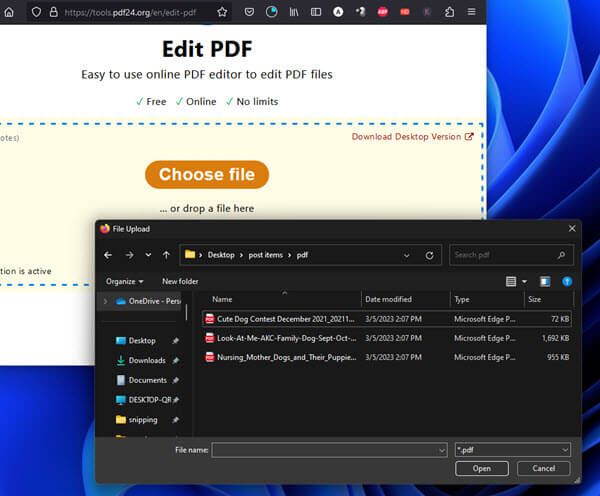
Task: Open view options dropdown arrow
Action: click(x=524, y=282)
